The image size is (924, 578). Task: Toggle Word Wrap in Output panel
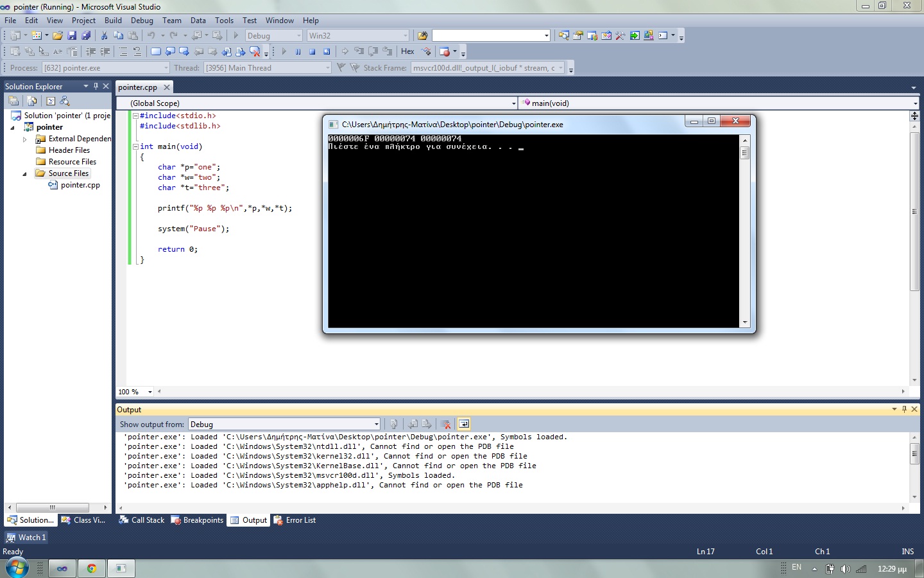[x=464, y=424]
